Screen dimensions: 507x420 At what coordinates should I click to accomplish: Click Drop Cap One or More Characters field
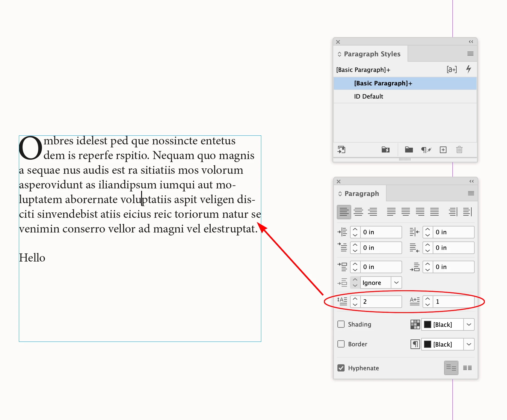(x=453, y=302)
